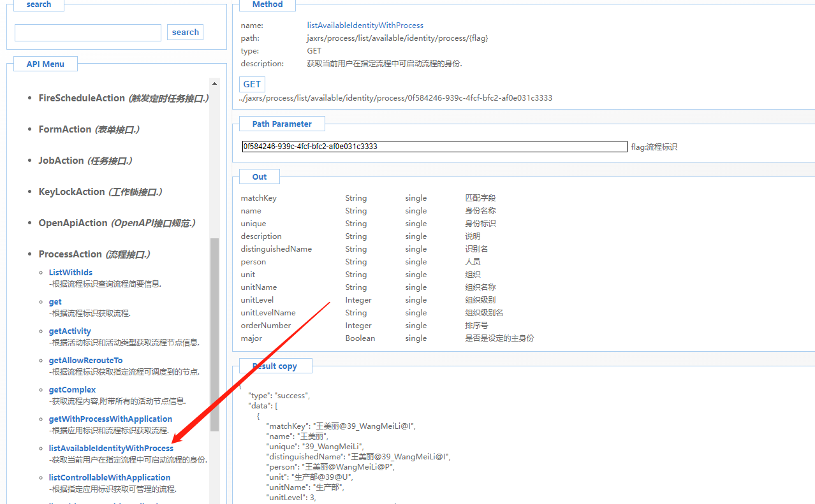Screen dimensions: 815x504
Task: Click the Result copy header
Action: coord(275,365)
